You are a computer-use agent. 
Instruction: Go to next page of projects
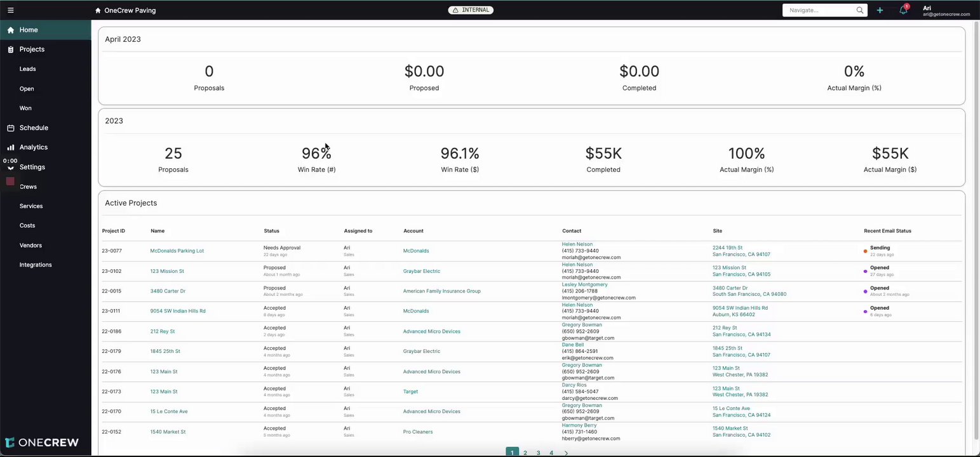pyautogui.click(x=566, y=453)
